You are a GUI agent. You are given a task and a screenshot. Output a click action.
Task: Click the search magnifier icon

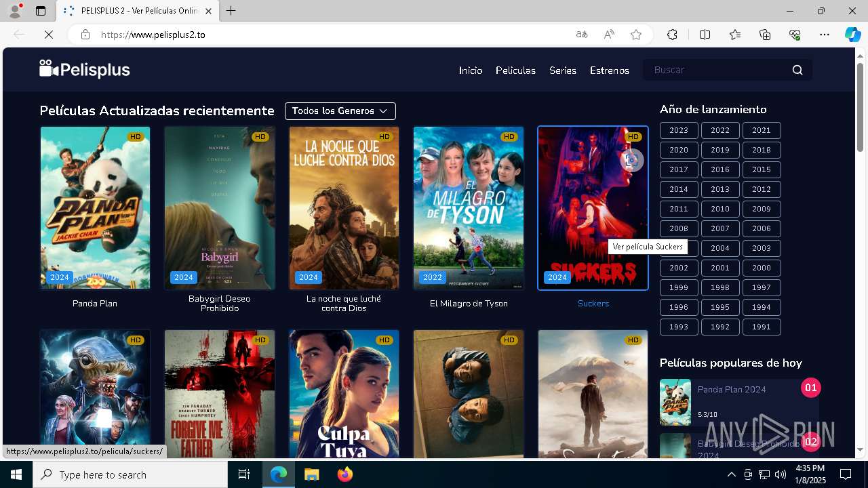point(797,70)
